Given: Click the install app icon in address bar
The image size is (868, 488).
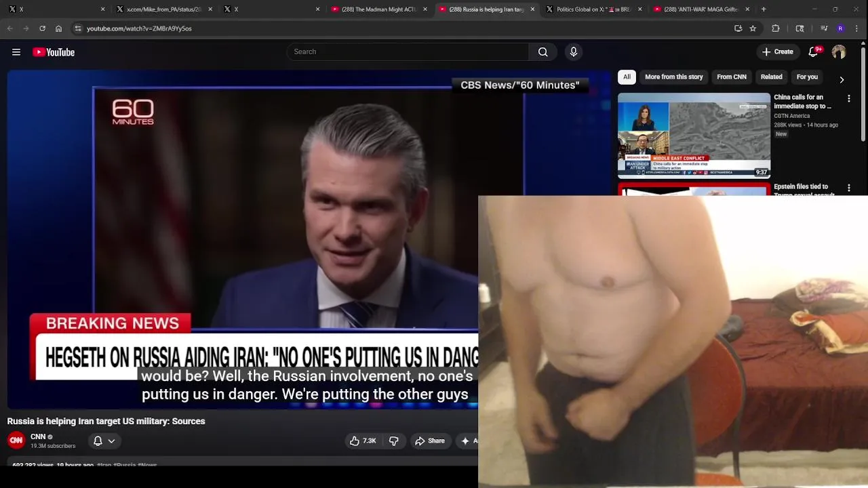Looking at the screenshot, I should click(738, 28).
